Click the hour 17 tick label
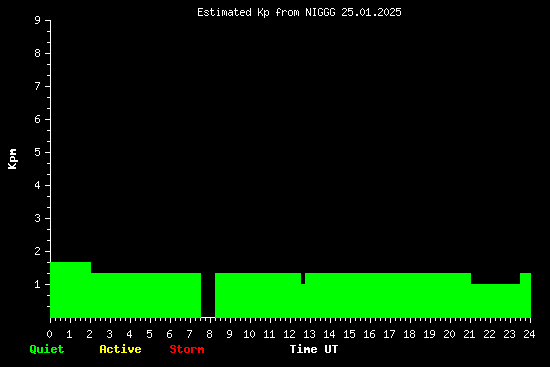Screen dimensions: 550x367 tap(389, 334)
